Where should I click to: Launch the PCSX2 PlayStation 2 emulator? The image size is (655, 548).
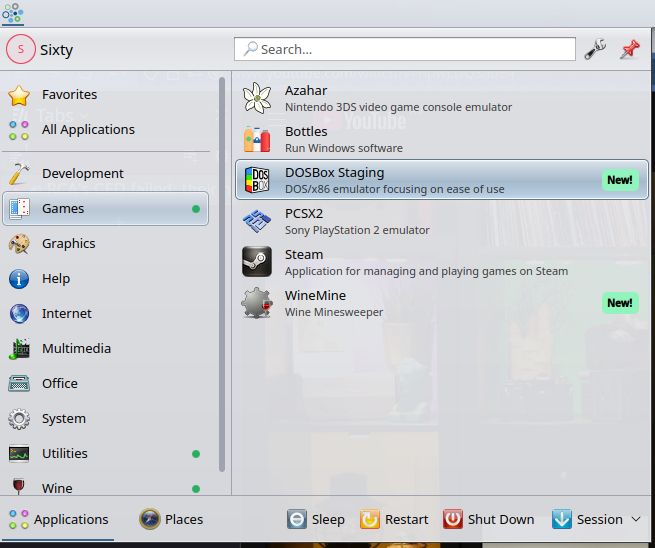tap(442, 222)
